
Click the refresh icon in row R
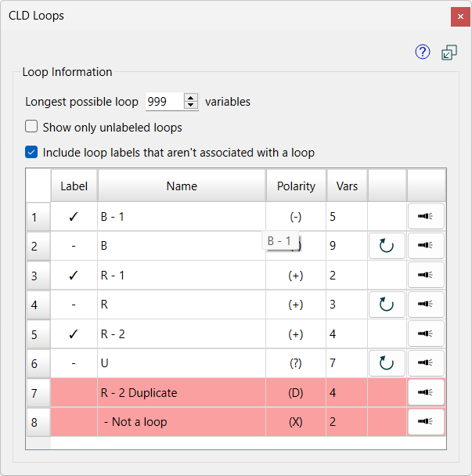[387, 305]
